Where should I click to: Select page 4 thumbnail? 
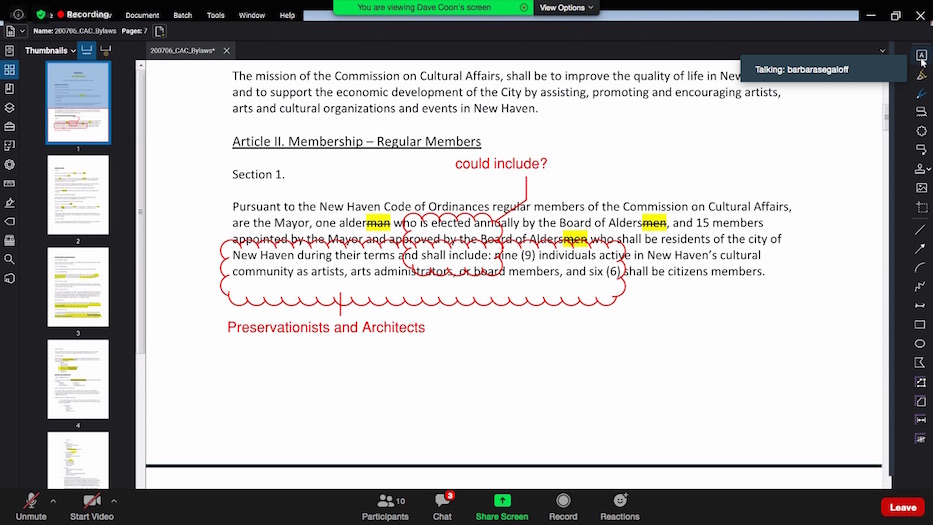coord(78,379)
